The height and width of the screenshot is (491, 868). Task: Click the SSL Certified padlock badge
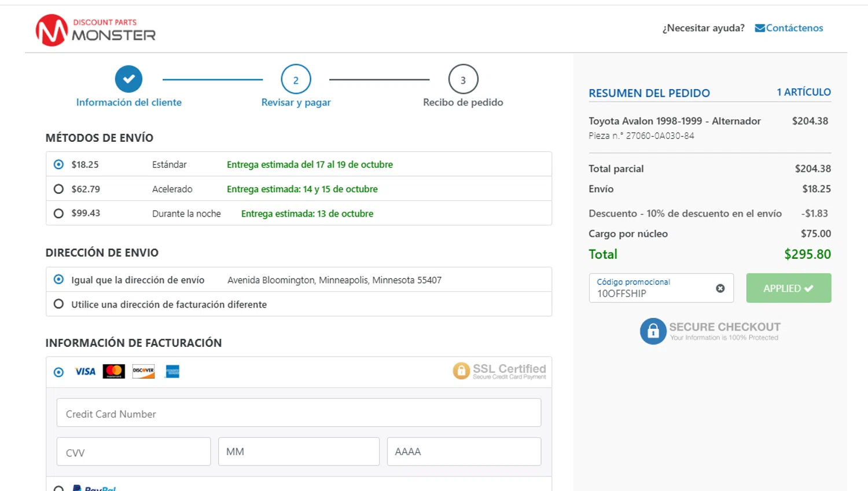499,371
